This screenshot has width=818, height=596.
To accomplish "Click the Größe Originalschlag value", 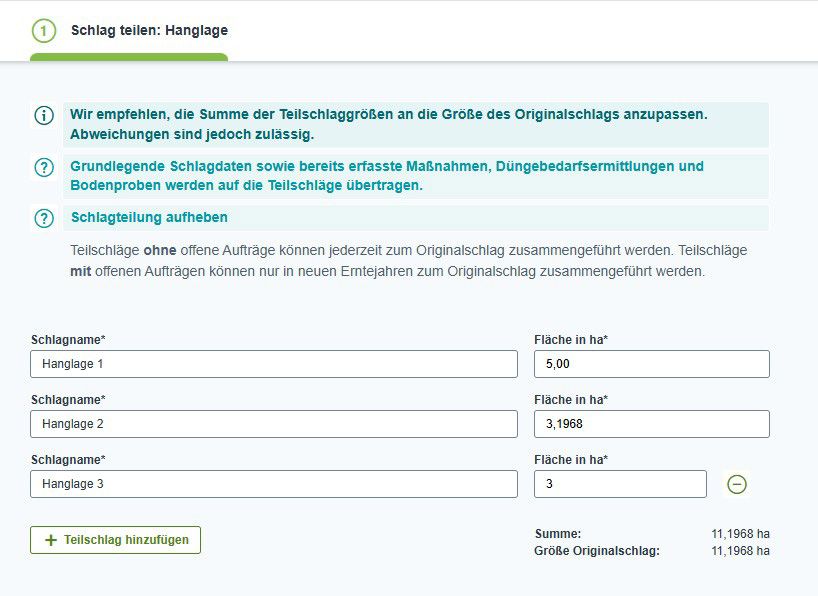I will coord(740,551).
